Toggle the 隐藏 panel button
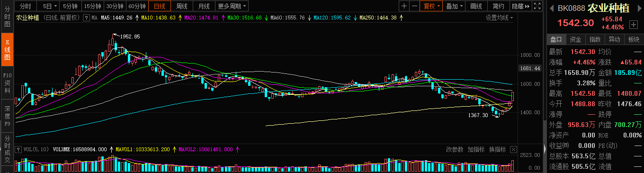Image resolution: width=644 pixels, height=173 pixels. tap(520, 6)
